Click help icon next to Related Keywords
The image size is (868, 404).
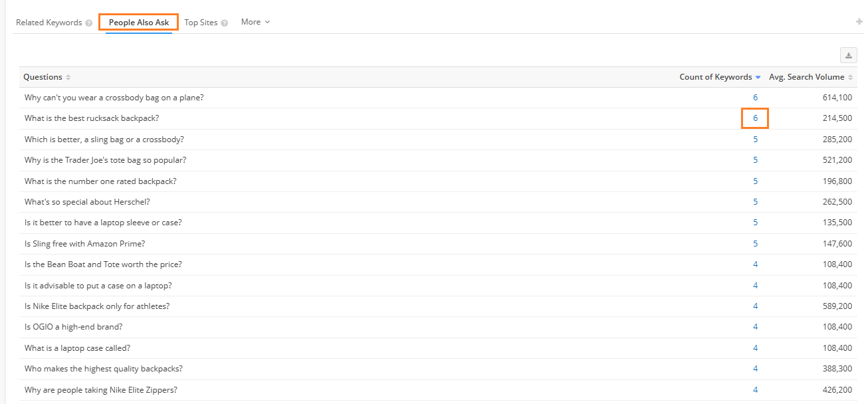[88, 23]
